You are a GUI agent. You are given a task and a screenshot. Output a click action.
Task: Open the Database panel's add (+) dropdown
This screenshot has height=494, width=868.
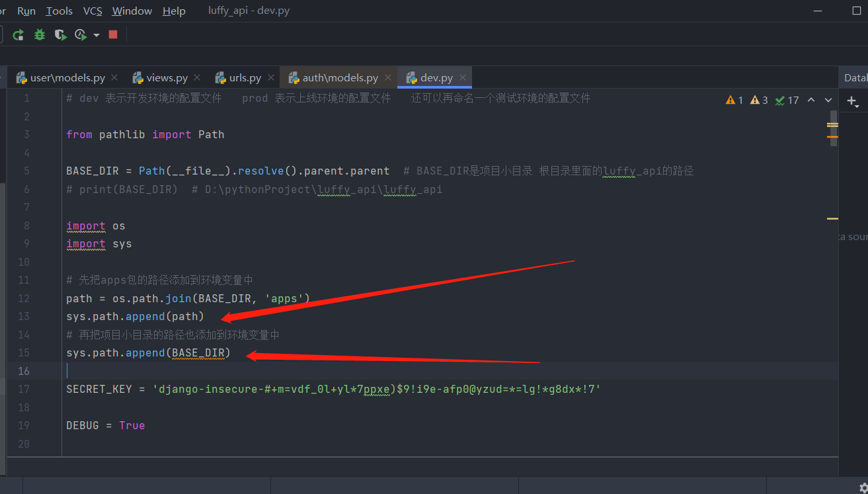coord(852,101)
